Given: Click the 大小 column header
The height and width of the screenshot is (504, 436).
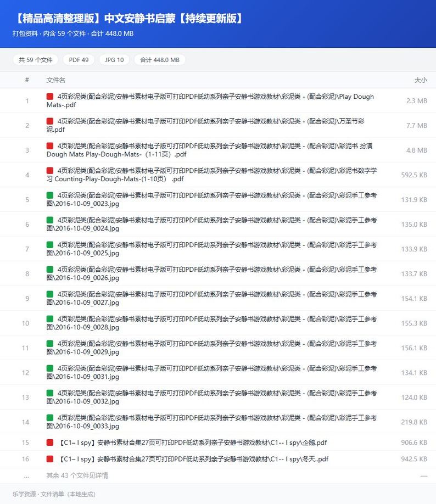Looking at the screenshot, I should [421, 80].
